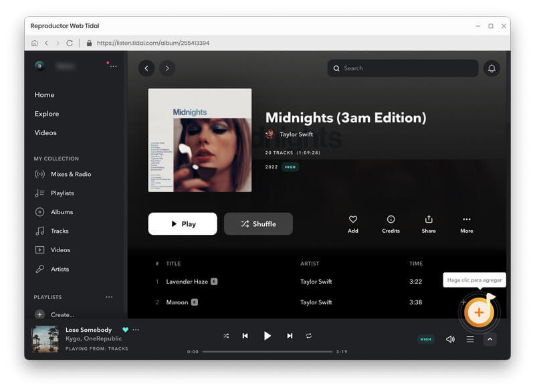Skip to the next track
This screenshot has width=535, height=392.
coord(290,336)
